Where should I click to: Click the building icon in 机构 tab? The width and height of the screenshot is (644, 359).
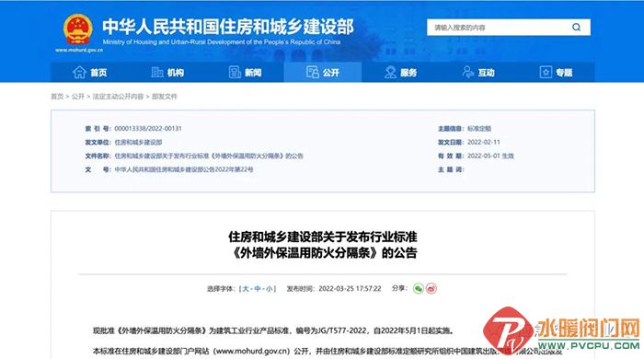157,73
